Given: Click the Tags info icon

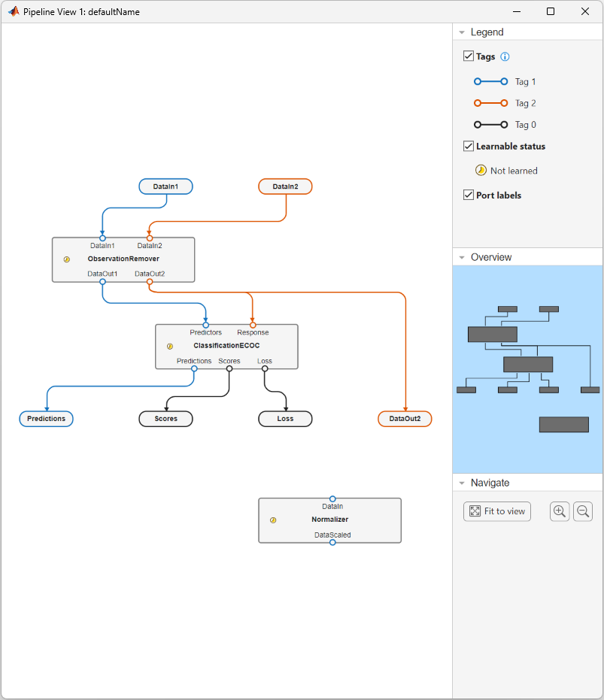Looking at the screenshot, I should [x=505, y=56].
